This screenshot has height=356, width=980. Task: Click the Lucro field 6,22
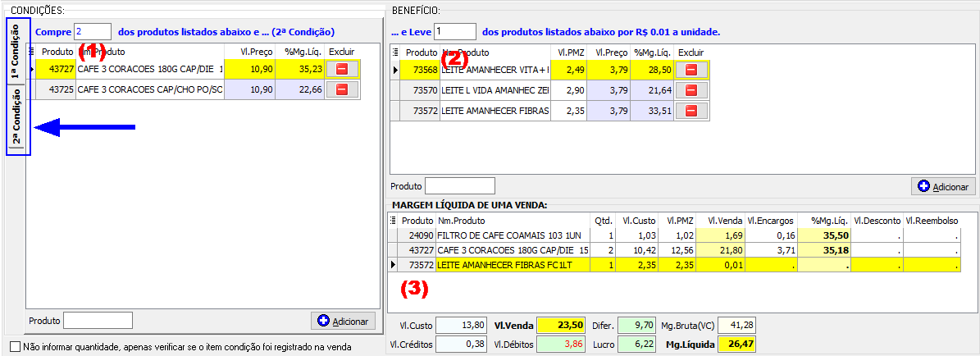tap(637, 344)
